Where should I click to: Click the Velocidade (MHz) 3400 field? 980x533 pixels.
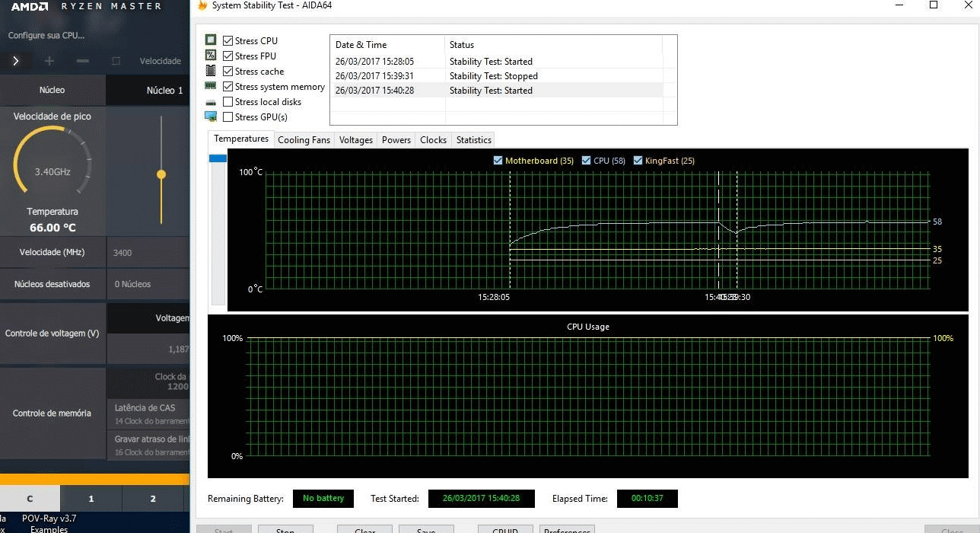(148, 252)
